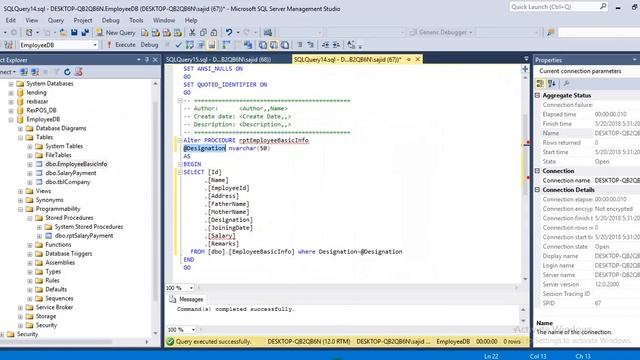The height and width of the screenshot is (360, 640).
Task: Open the Edit menu
Action: pyautogui.click(x=11, y=20)
